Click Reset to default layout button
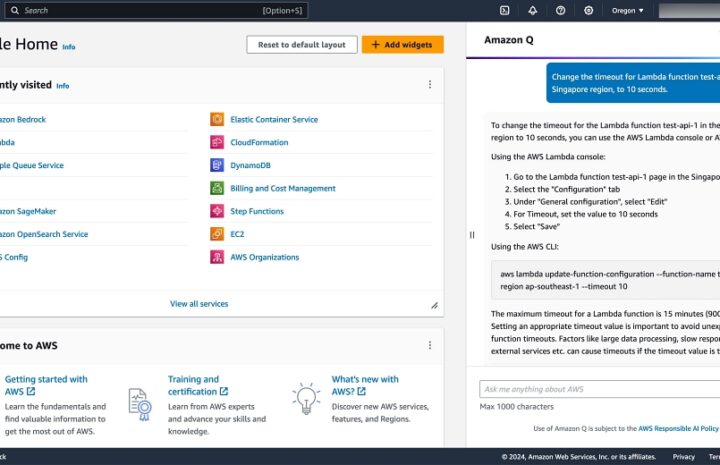Image resolution: width=720 pixels, height=465 pixels. 302,45
